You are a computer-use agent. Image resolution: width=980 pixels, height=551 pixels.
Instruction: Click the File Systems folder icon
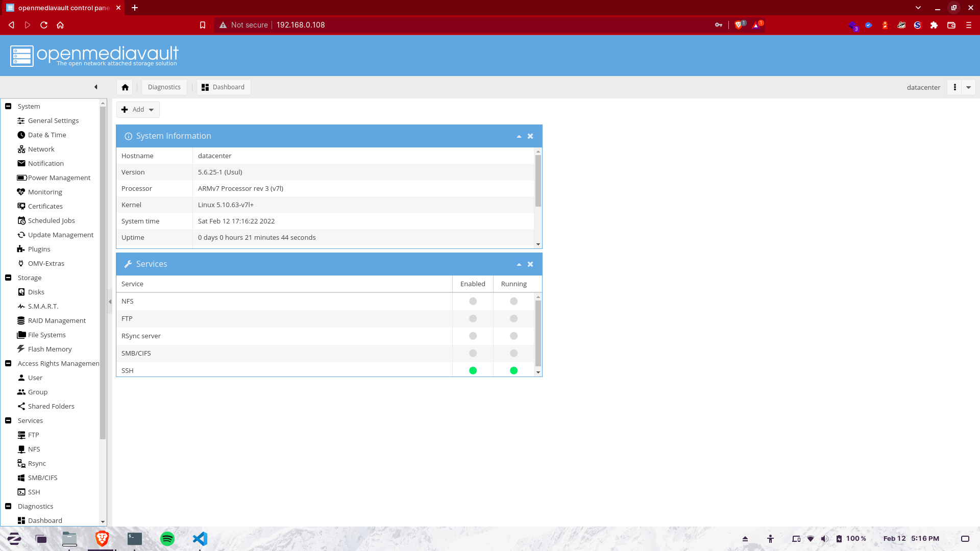tap(21, 335)
